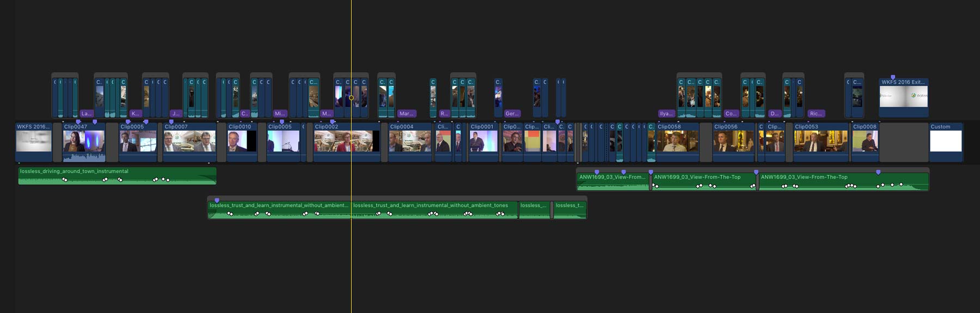Select the purple 'La...' title clip
Viewport: 980px width, 313px height.
86,114
